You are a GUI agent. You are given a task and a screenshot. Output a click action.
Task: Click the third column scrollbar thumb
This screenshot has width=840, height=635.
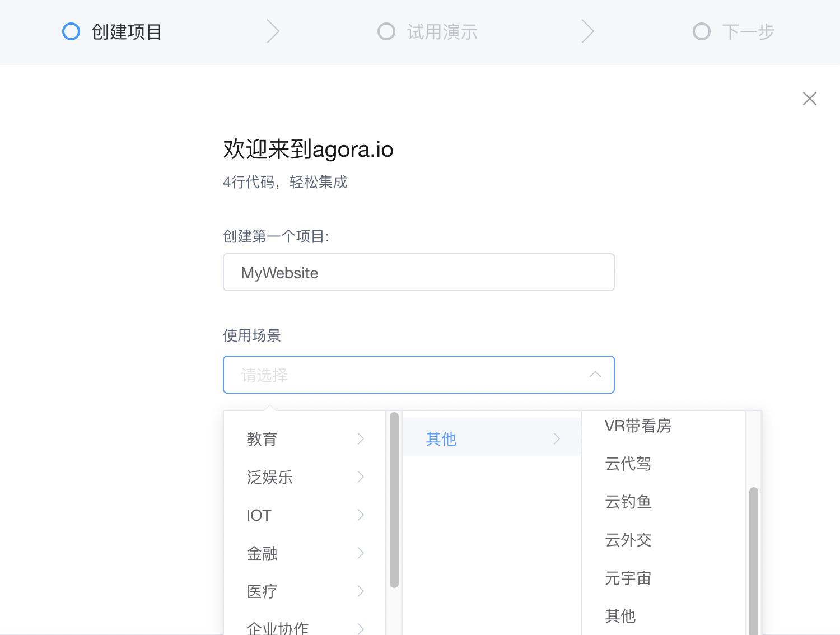pos(753,560)
